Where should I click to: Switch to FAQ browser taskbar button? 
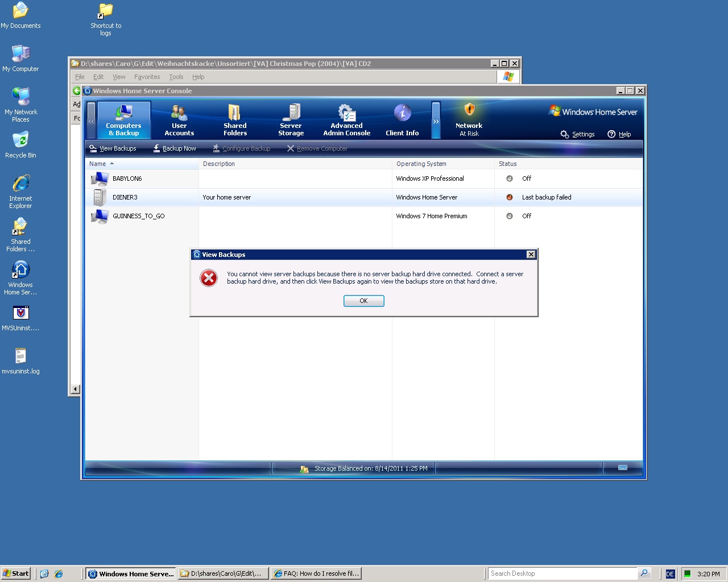[316, 573]
